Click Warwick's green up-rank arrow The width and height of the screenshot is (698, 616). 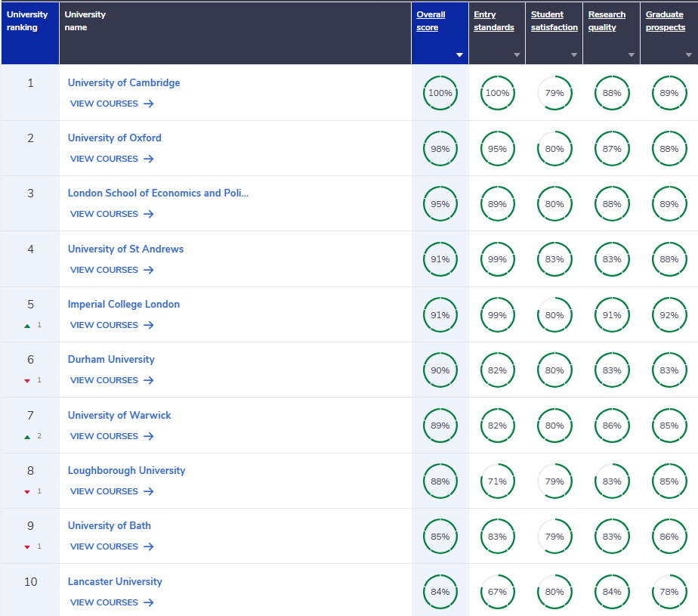[27, 437]
